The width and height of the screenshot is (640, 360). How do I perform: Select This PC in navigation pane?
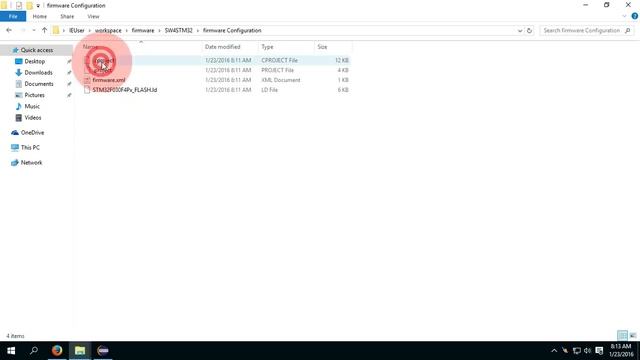(30, 147)
